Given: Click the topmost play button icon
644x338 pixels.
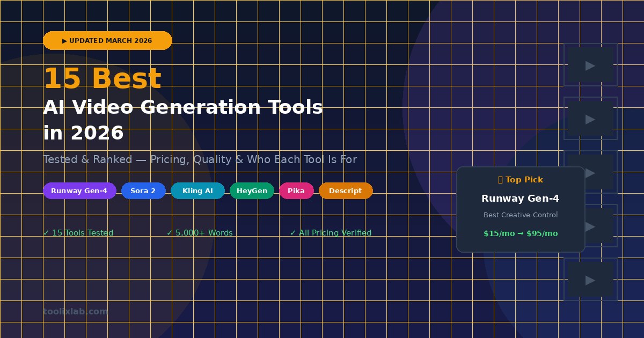Looking at the screenshot, I should point(590,65).
